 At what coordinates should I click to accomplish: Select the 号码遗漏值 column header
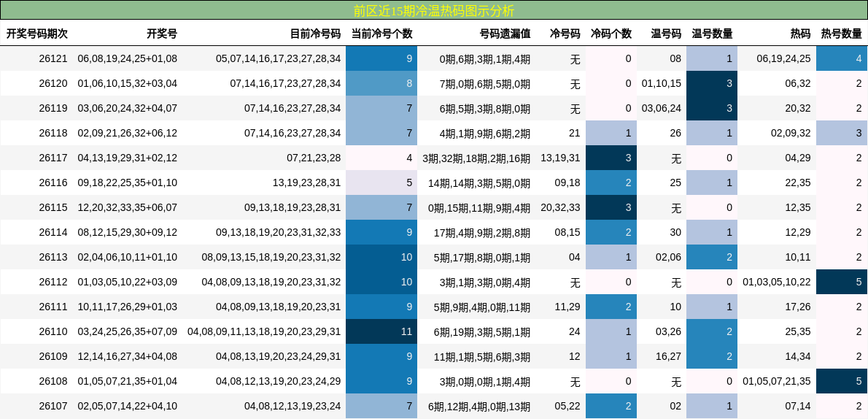coord(505,34)
